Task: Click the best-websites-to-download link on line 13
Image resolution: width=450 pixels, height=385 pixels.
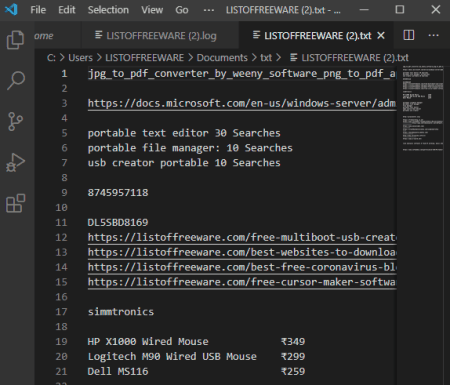Action: click(x=242, y=252)
